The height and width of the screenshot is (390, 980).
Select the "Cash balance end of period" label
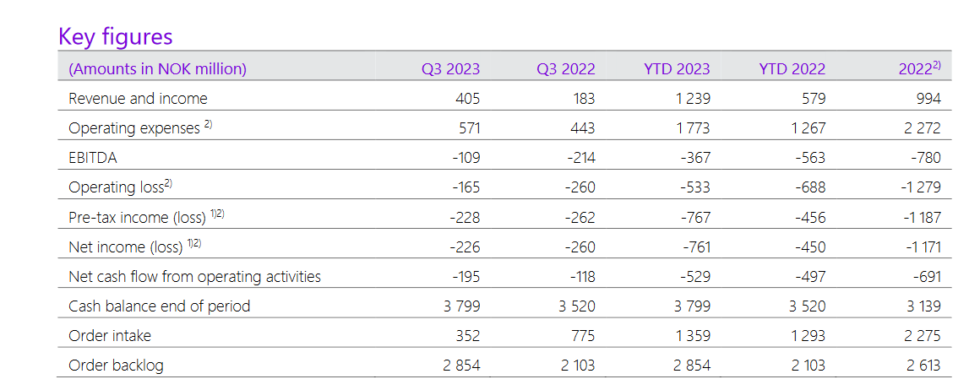click(x=159, y=306)
